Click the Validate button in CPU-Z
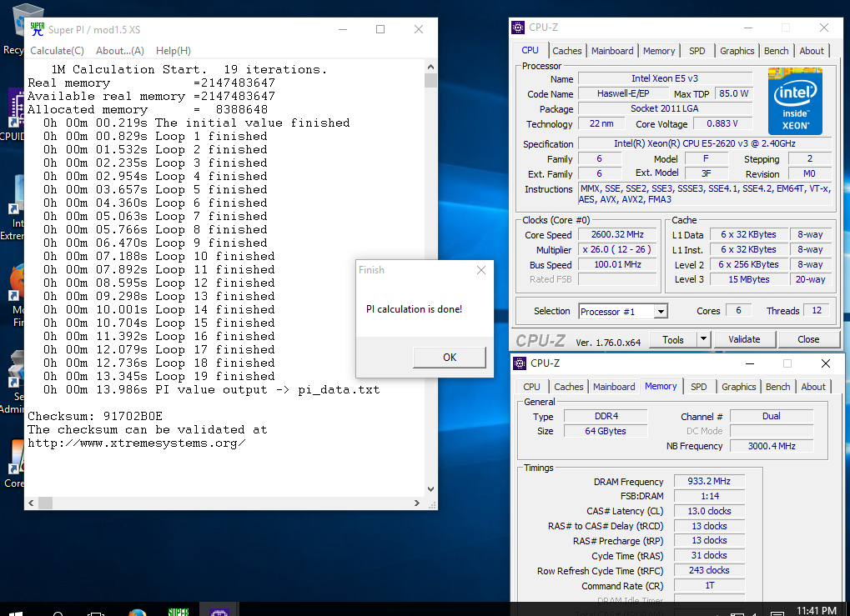Image resolution: width=850 pixels, height=616 pixels. point(744,339)
